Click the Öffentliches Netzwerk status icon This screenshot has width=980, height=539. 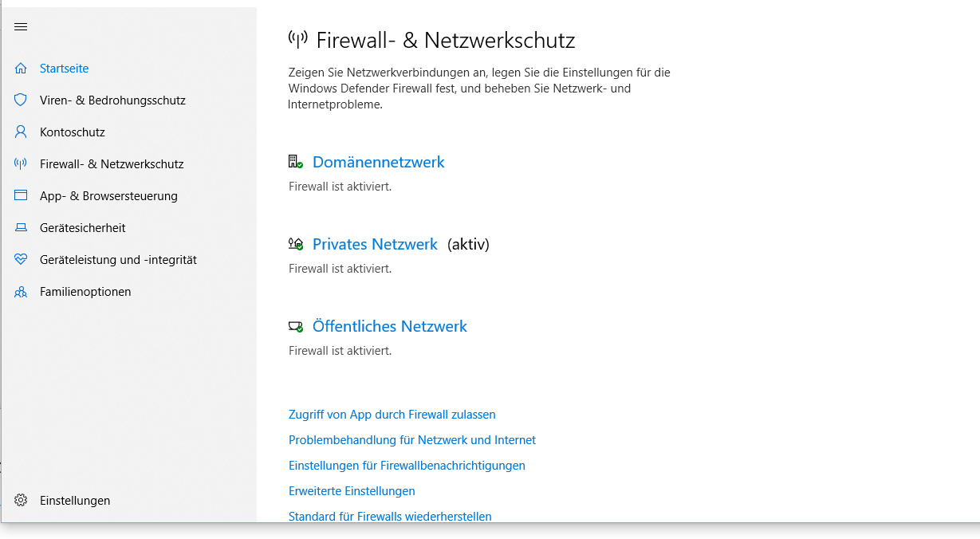click(x=296, y=326)
